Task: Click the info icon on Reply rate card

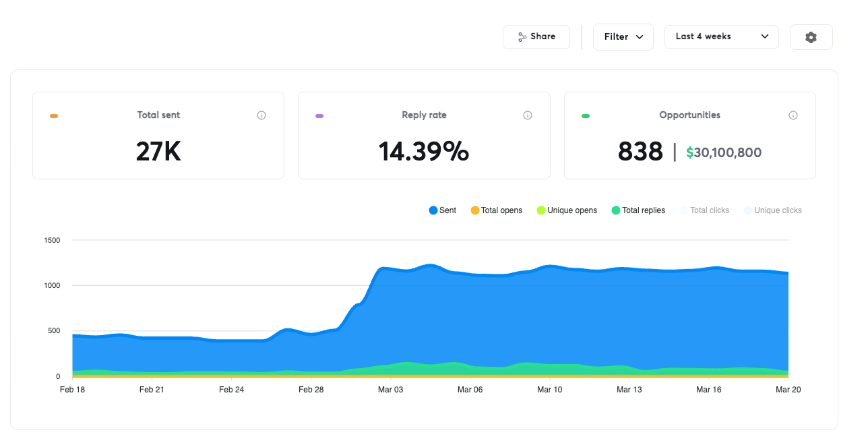Action: (527, 115)
